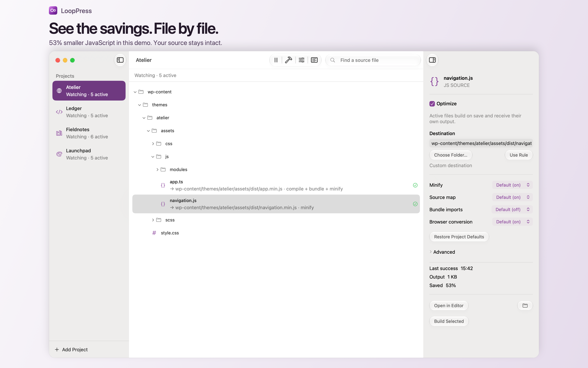
Task: Expand the modules folder chevron
Action: (x=157, y=169)
